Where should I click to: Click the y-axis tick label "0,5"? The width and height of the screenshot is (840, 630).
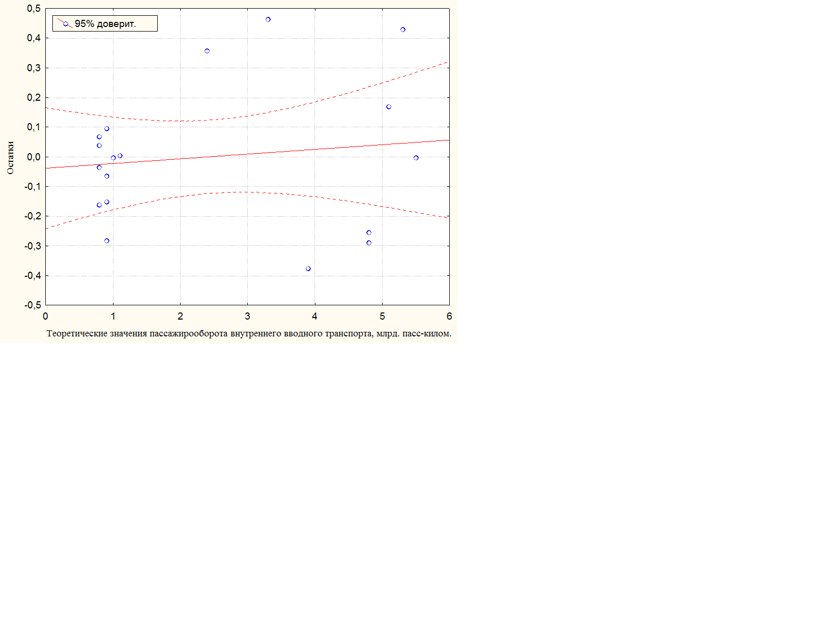pos(34,9)
